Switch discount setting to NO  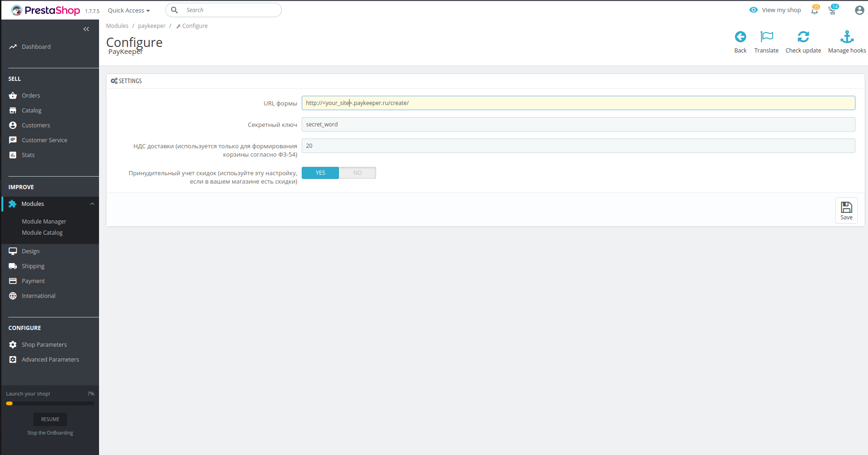pyautogui.click(x=357, y=173)
